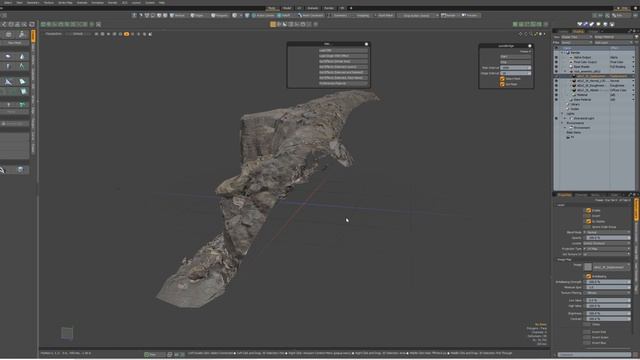Switch to the Model layout tab
Screen dimensions: 640x360
(x=287, y=8)
